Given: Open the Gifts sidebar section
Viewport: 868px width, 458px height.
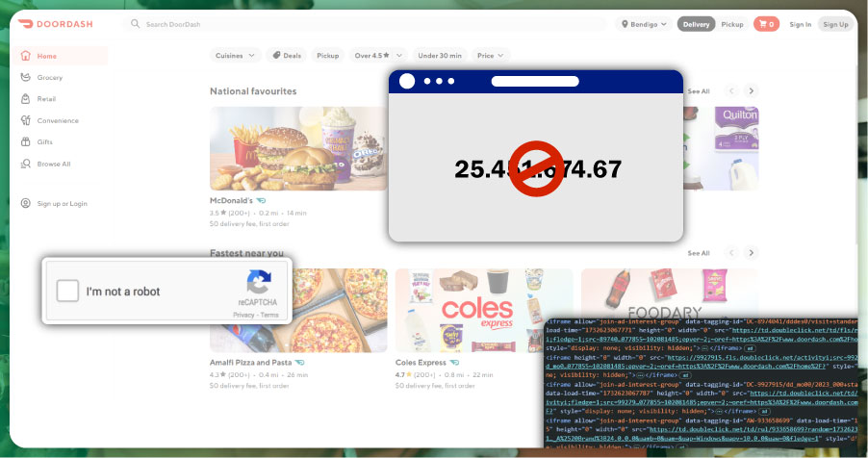Looking at the screenshot, I should coord(44,141).
